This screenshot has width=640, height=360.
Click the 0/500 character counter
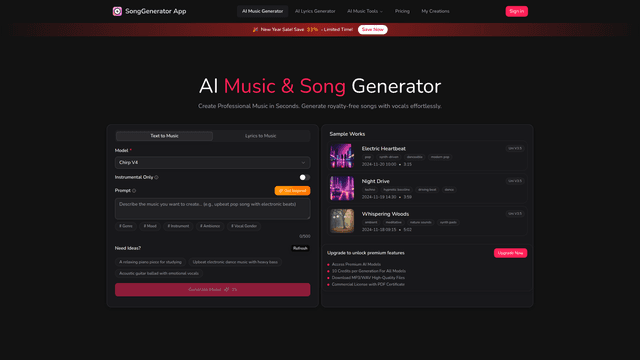pyautogui.click(x=304, y=236)
